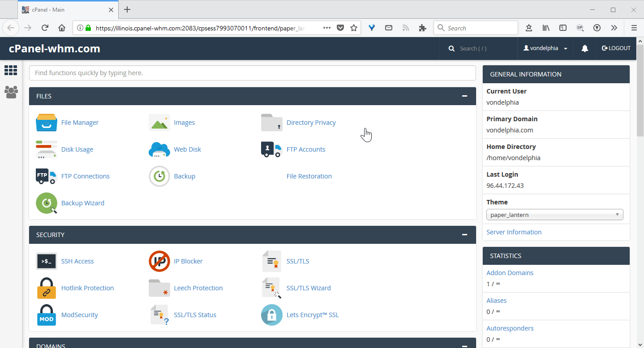This screenshot has width=644, height=348.
Task: Collapse the SECURITY section
Action: click(x=465, y=235)
